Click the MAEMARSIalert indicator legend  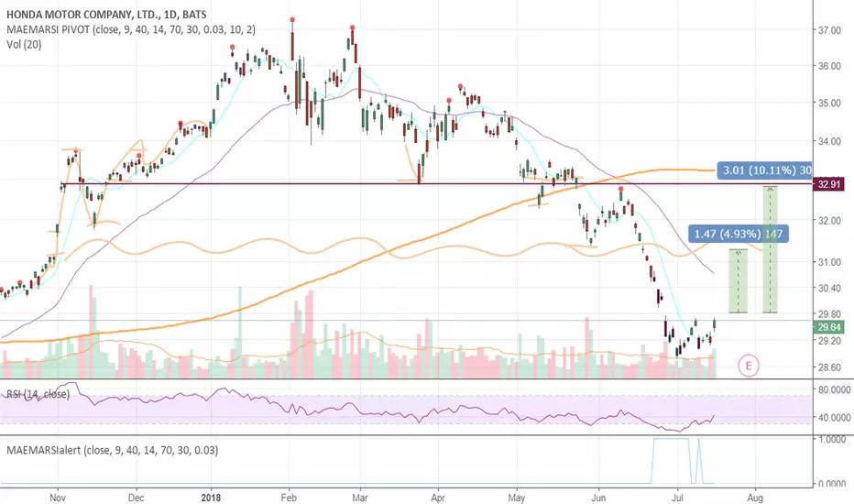[113, 450]
